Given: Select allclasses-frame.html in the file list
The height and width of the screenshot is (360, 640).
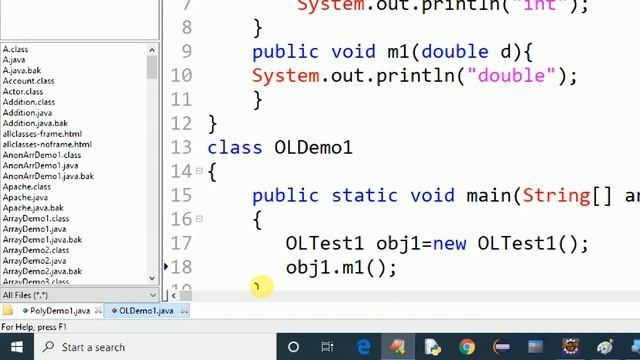Looking at the screenshot, I should pyautogui.click(x=42, y=134).
